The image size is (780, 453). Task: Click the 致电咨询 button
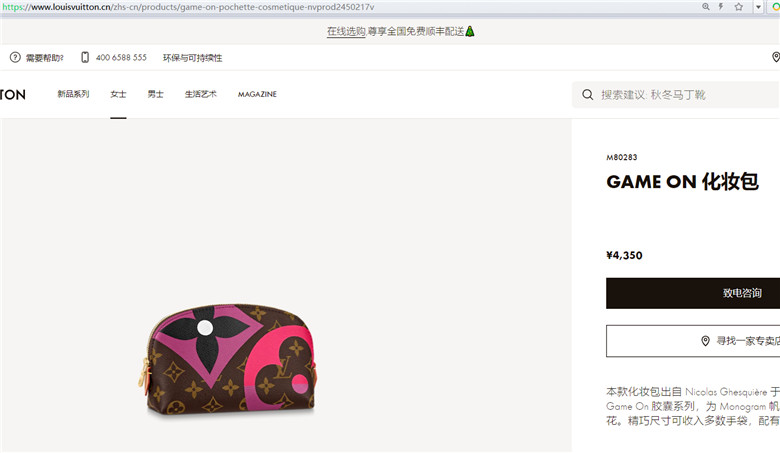click(693, 293)
